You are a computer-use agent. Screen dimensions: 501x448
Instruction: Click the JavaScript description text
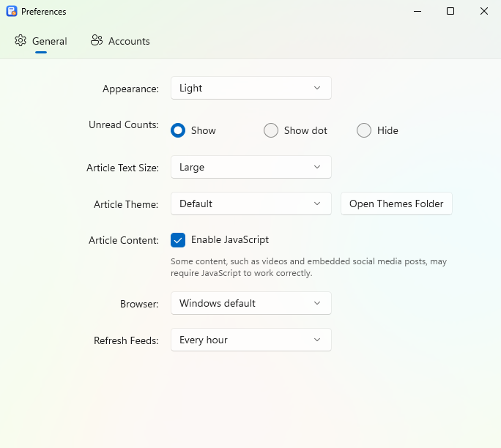[308, 267]
